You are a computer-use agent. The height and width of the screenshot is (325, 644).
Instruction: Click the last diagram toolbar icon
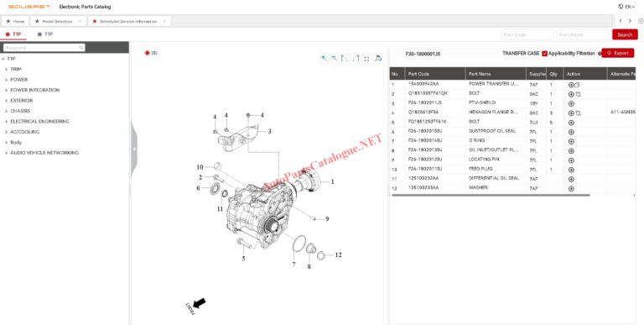[x=378, y=59]
